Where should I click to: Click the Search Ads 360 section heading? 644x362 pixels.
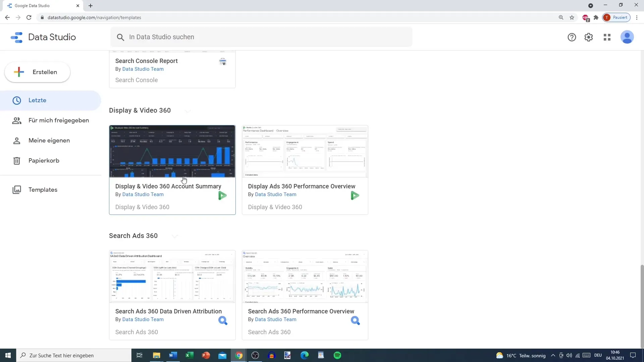pyautogui.click(x=133, y=236)
